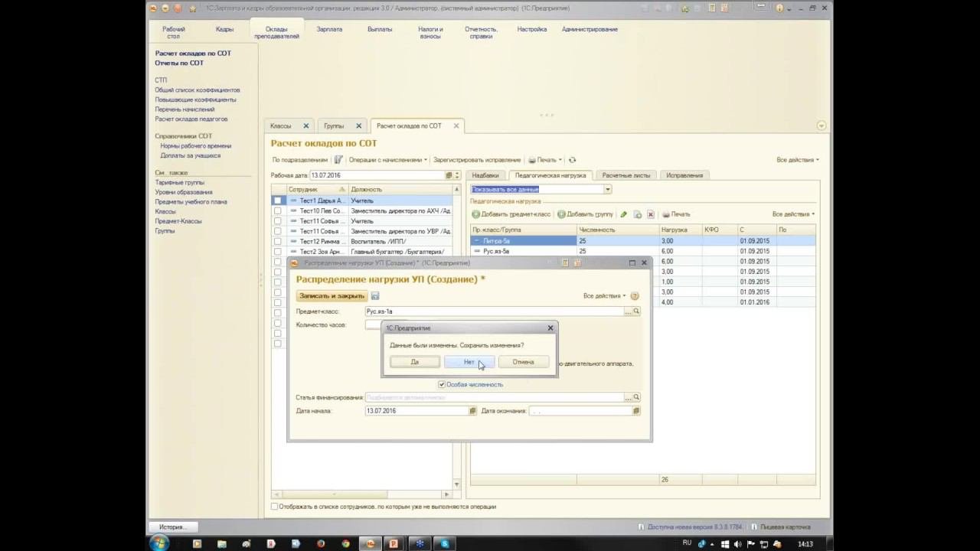The height and width of the screenshot is (551, 980).
Task: Switch to the 'Расчетные листы' tab
Action: [626, 175]
